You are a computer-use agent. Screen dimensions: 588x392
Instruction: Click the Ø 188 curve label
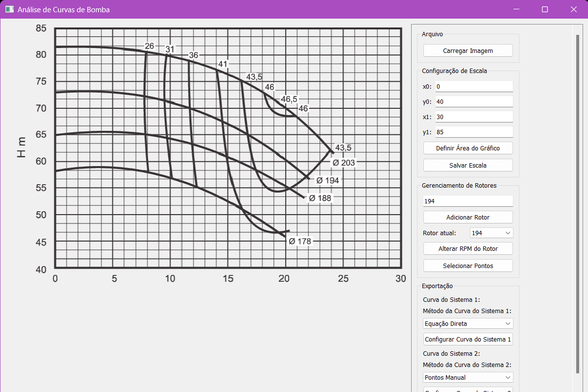[x=320, y=198]
